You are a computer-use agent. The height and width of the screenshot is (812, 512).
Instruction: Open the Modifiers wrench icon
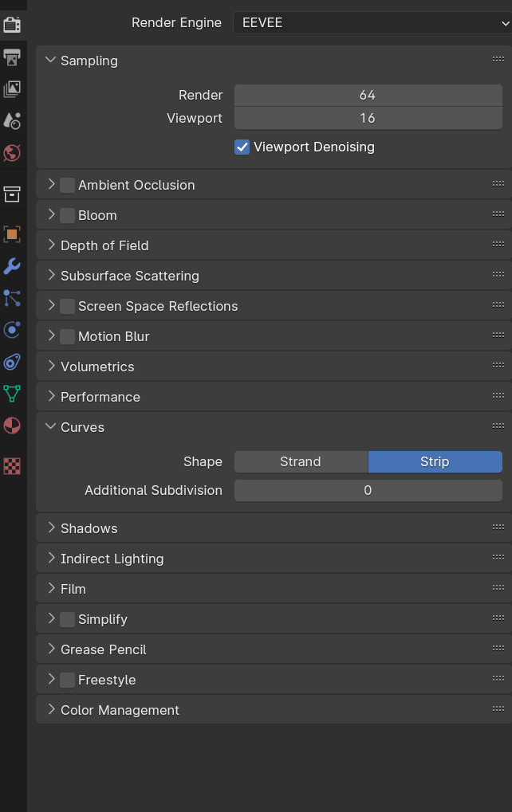point(12,266)
